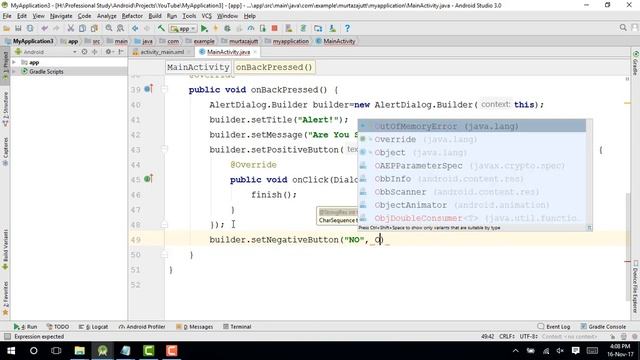Viewport: 640px width, 360px height.
Task: Click the override gutter icon on line 39
Action: [x=149, y=89]
